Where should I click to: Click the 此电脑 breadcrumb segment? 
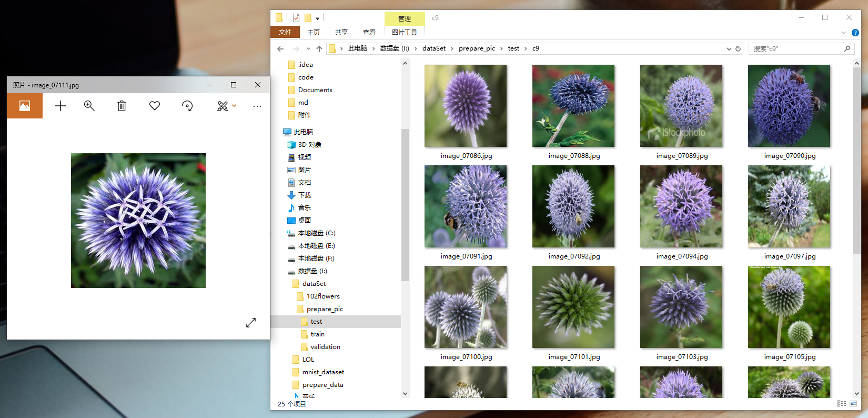point(358,48)
